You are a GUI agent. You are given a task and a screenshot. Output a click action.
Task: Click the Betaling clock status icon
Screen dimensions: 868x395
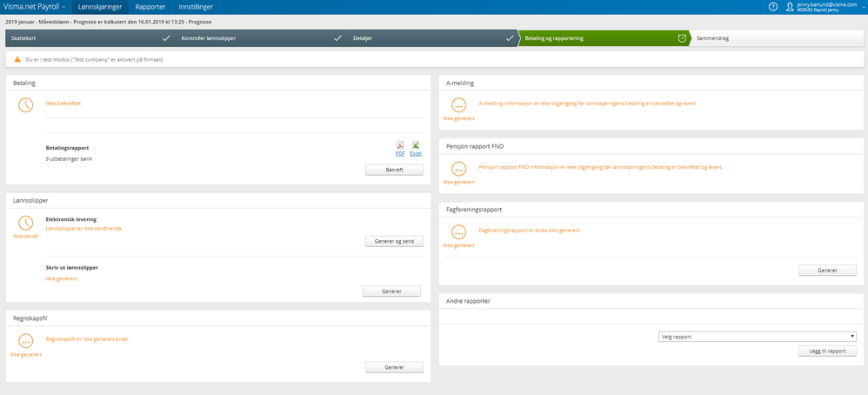click(x=26, y=105)
